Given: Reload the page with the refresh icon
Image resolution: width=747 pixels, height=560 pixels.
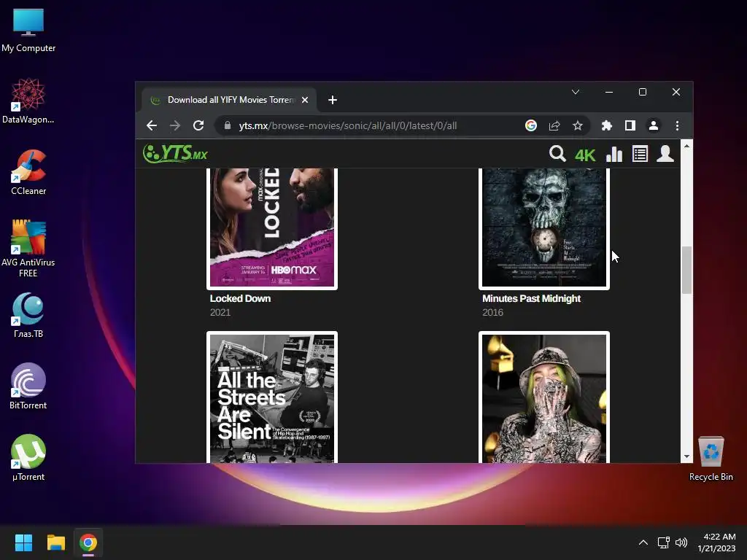Looking at the screenshot, I should coord(198,125).
